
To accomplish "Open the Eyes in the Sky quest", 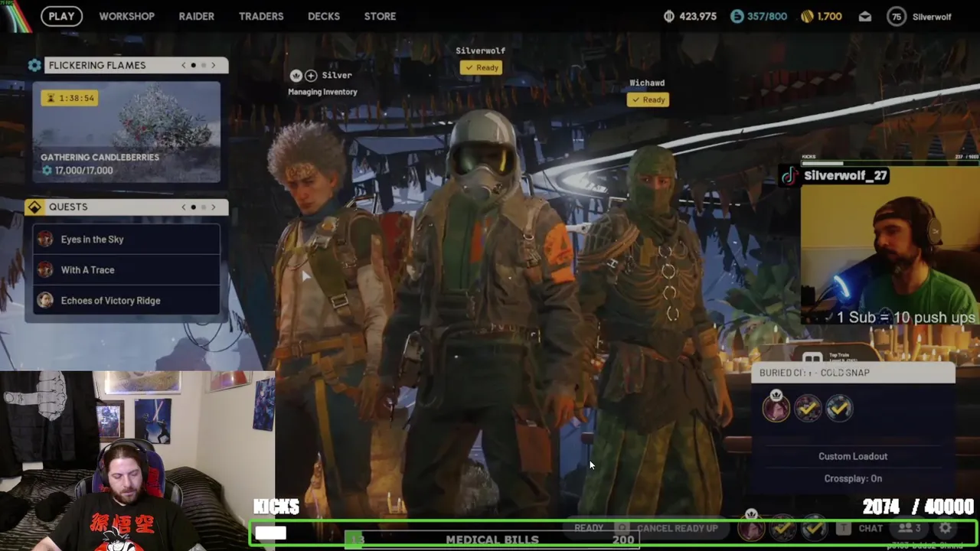I will [x=126, y=240].
